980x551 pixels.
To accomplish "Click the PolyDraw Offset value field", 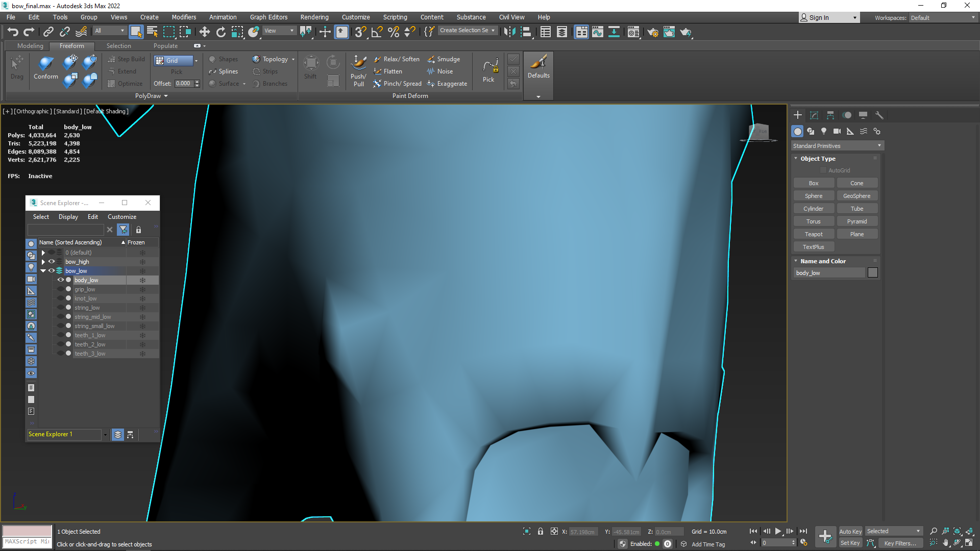I will 184,84.
